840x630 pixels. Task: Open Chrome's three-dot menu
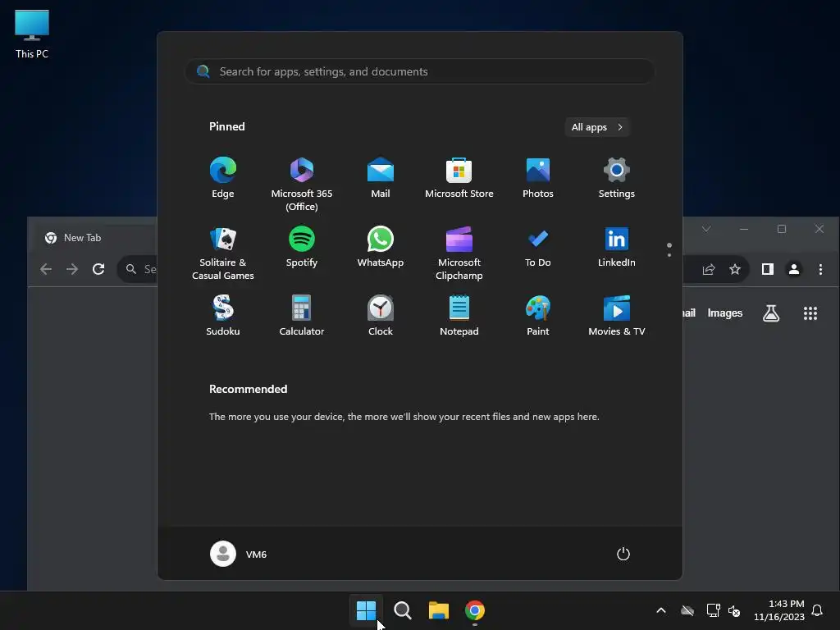820,269
